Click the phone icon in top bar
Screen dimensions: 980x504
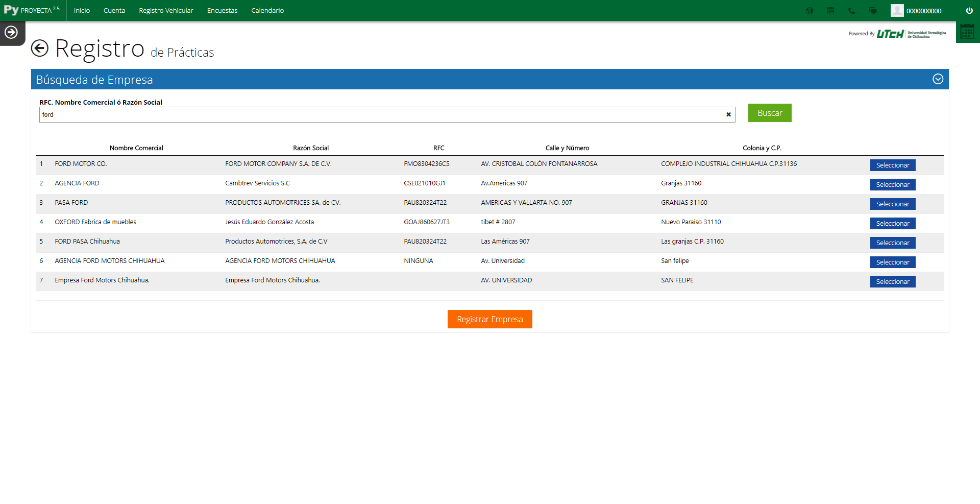851,11
